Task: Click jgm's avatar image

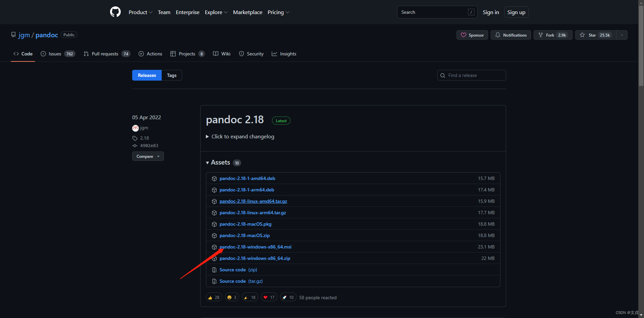Action: click(136, 128)
